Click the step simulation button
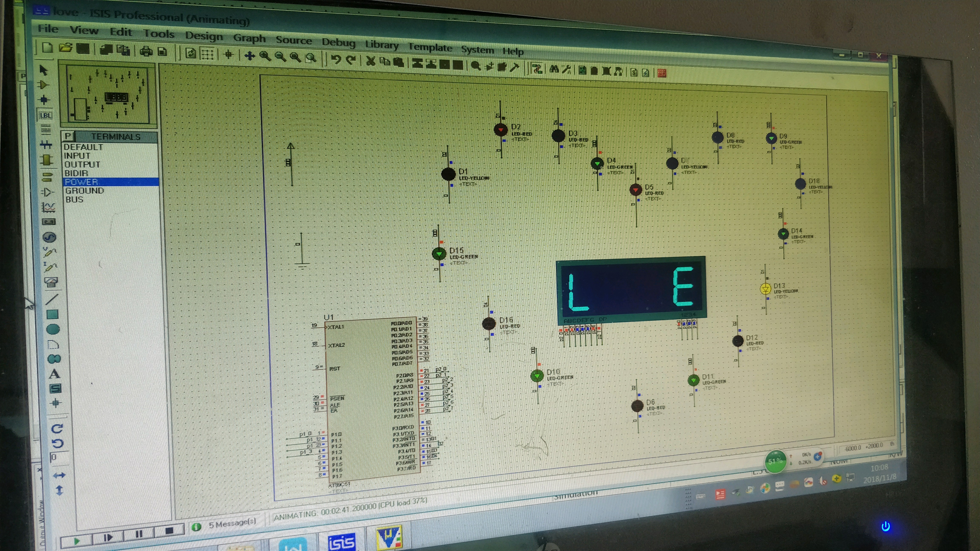 coord(108,538)
